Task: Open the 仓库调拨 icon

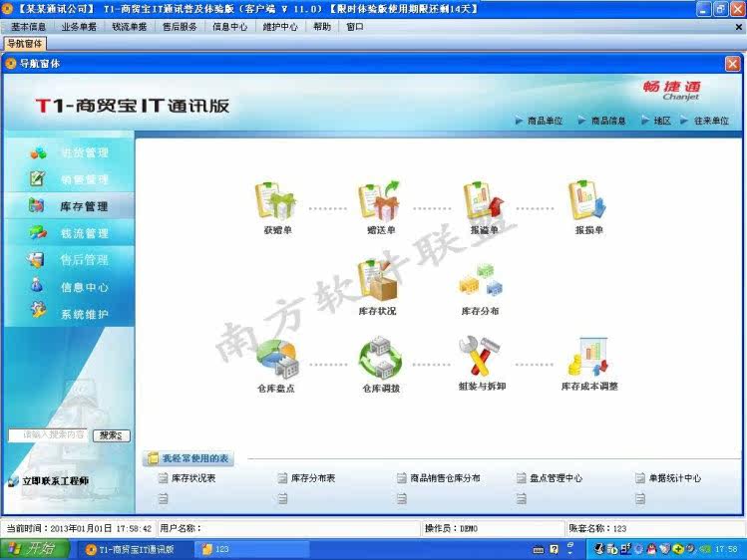Action: click(380, 360)
